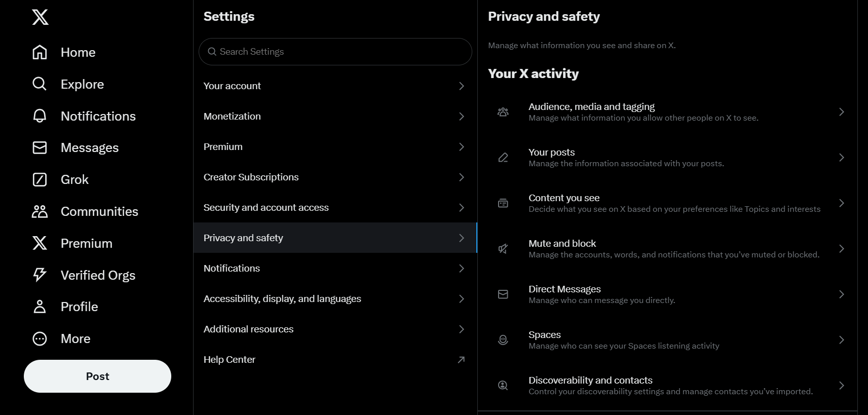Click the Mute and block icon

pyautogui.click(x=503, y=249)
